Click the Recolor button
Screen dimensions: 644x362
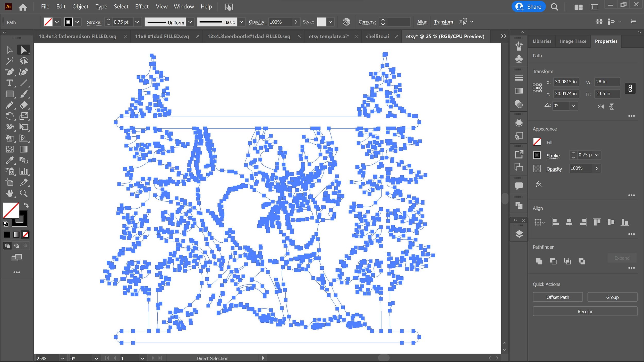585,312
